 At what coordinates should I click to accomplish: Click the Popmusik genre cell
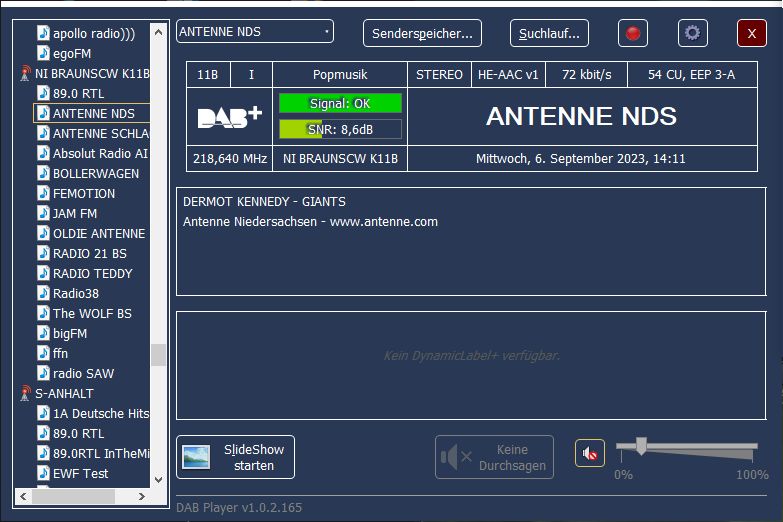[340, 75]
